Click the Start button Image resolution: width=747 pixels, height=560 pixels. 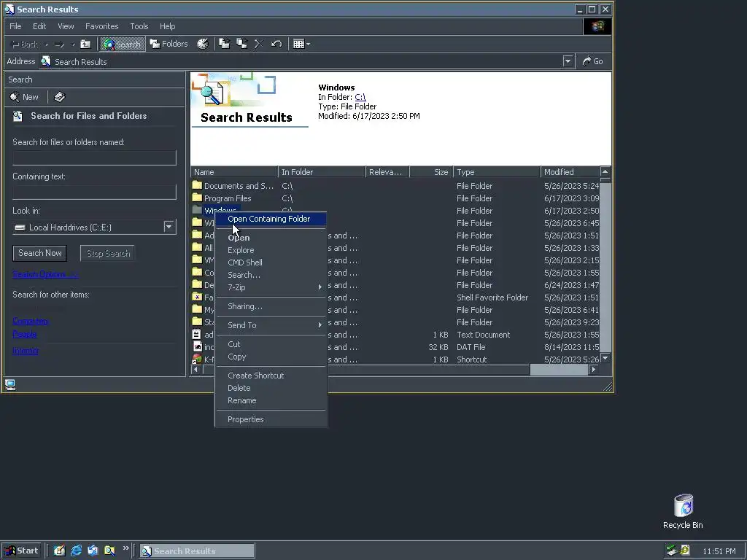pos(21,551)
